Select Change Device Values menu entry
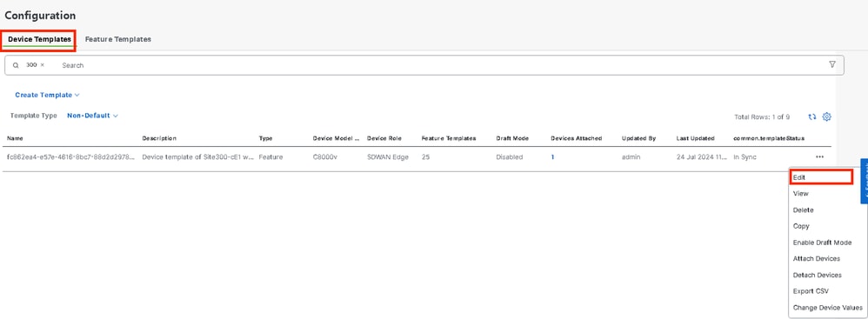 pos(828,308)
